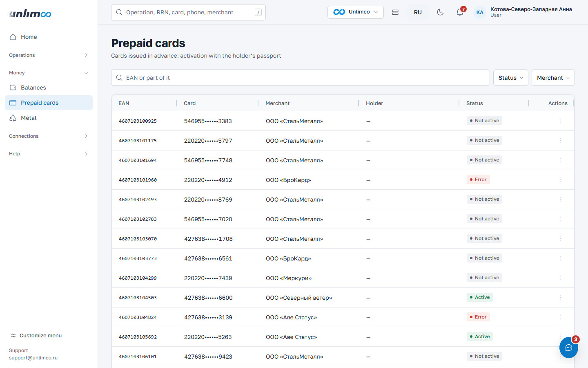Open actions menu for EAN 4607103100925
Image resolution: width=588 pixels, height=368 pixels.
(x=561, y=121)
